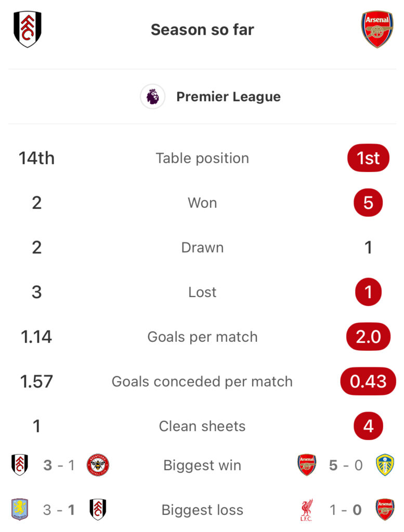Viewport: 404px width, 532px height.
Task: Tap the Season so far heading
Action: pos(202,30)
